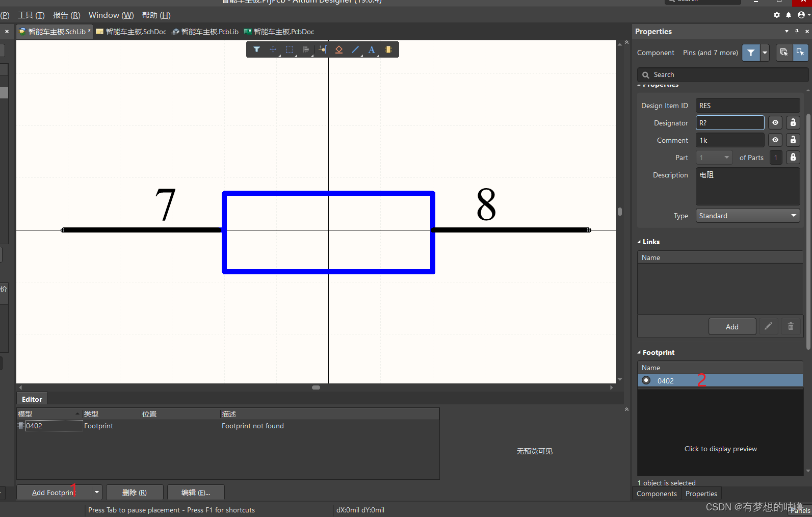Screen dimensions: 812x517
Task: Collapse the Links section
Action: tap(639, 242)
